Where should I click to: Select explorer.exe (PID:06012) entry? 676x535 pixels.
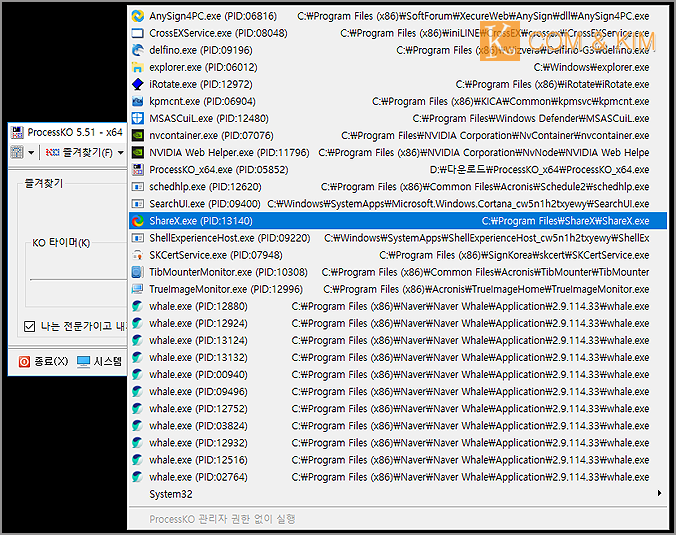point(397,67)
